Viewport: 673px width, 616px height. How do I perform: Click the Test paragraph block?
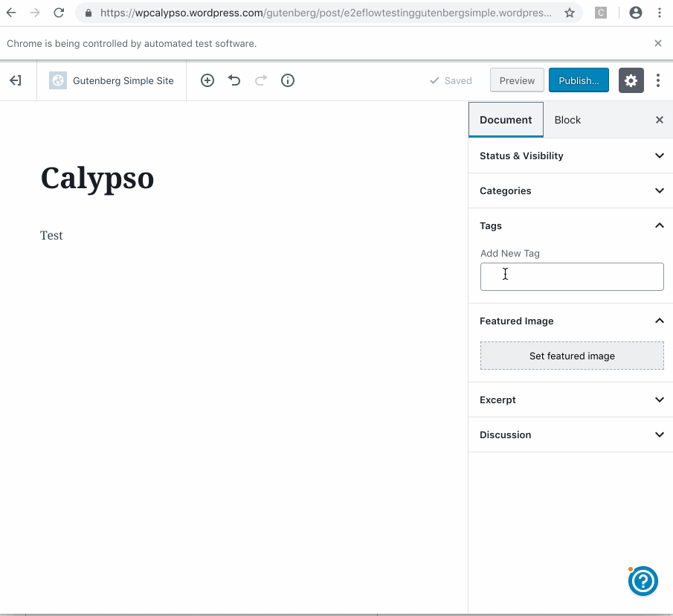pyautogui.click(x=51, y=235)
